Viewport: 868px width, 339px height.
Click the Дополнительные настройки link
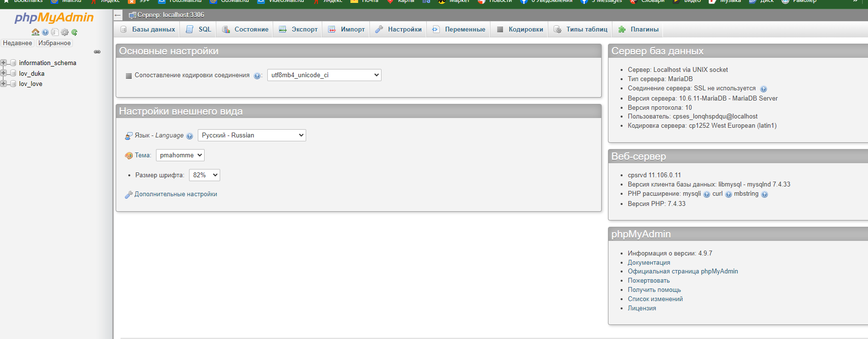click(175, 194)
